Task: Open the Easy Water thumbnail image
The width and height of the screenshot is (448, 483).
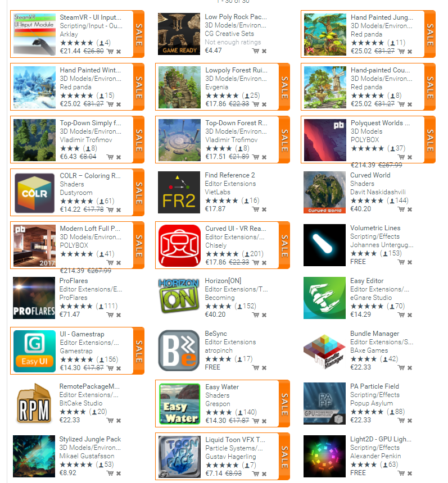Action: click(179, 404)
